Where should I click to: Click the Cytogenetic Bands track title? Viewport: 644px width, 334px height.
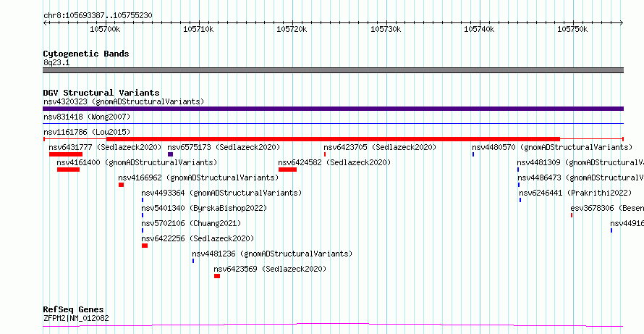click(x=86, y=54)
